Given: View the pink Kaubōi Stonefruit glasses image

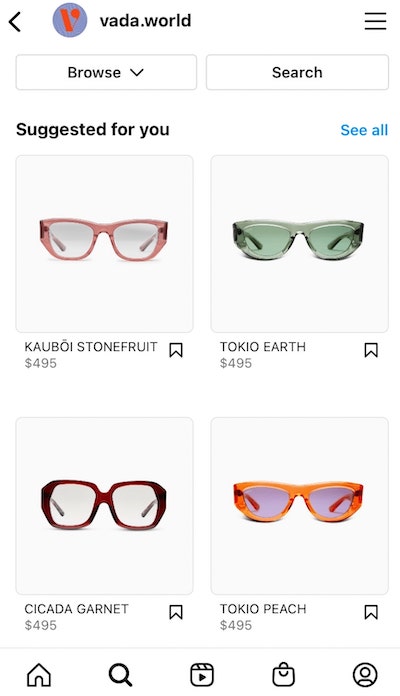Looking at the screenshot, I should 104,244.
